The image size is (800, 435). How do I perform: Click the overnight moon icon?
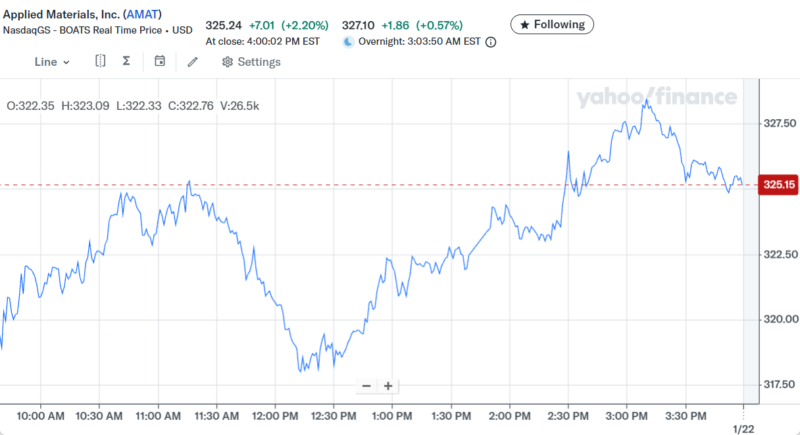tap(348, 42)
